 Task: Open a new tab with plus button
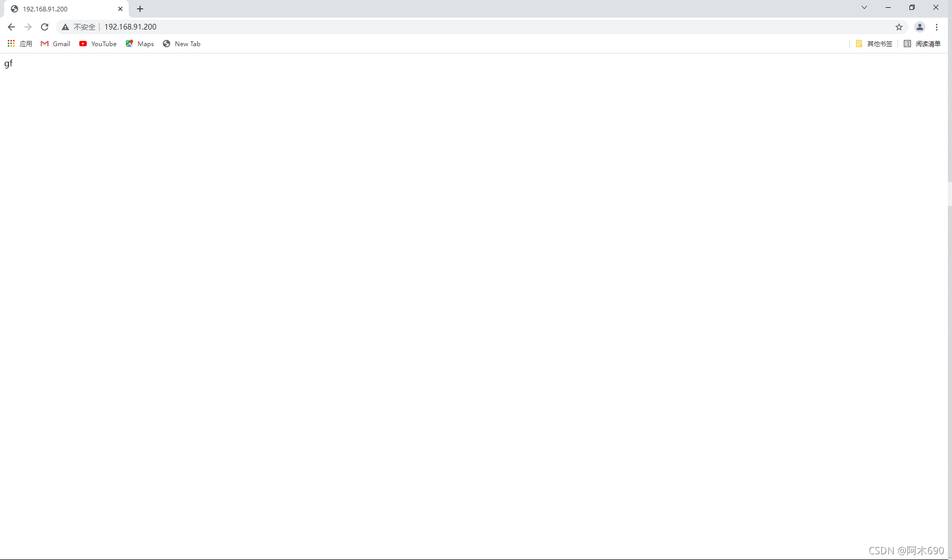coord(140,9)
